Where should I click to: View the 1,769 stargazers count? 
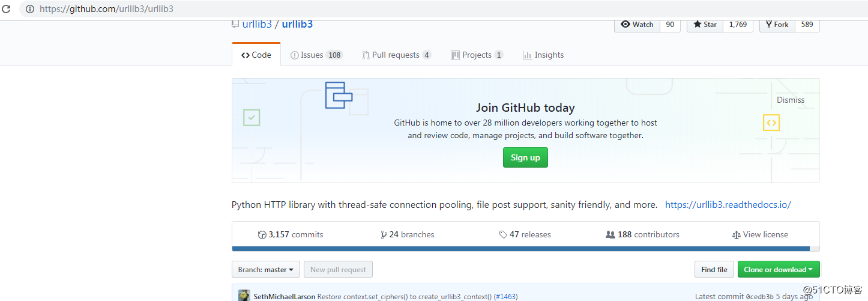click(x=738, y=25)
